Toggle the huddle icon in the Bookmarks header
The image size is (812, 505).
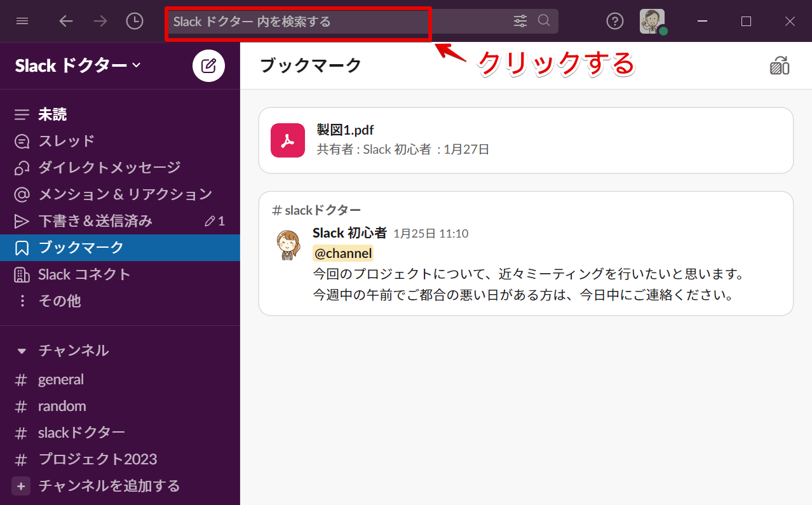(780, 65)
